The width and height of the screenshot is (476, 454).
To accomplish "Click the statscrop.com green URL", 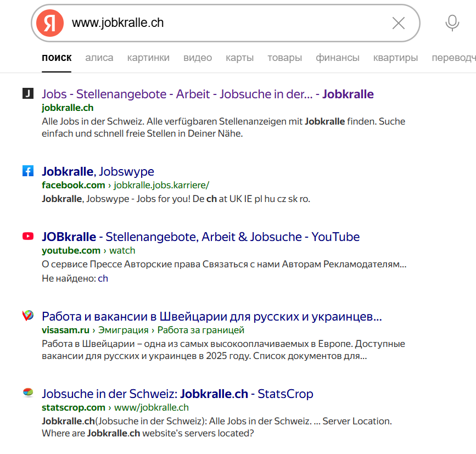I will point(74,407).
